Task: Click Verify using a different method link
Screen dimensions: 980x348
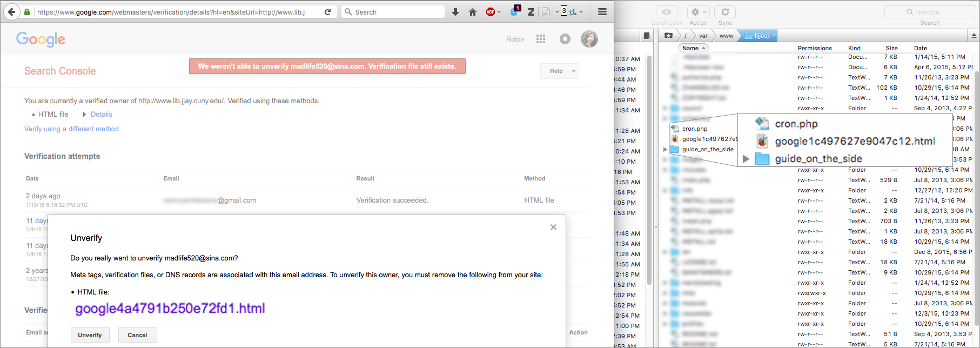Action: pos(72,129)
